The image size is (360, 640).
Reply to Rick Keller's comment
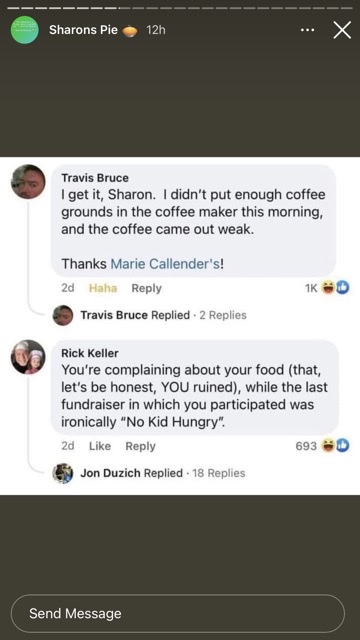pos(140,446)
